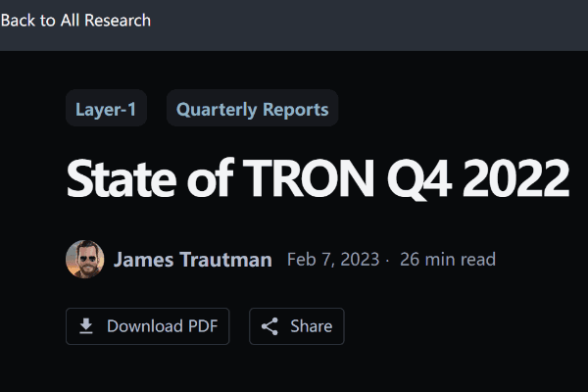Screen dimensions: 588x392
Task: Click the PDF text on the download button
Action: tap(201, 326)
